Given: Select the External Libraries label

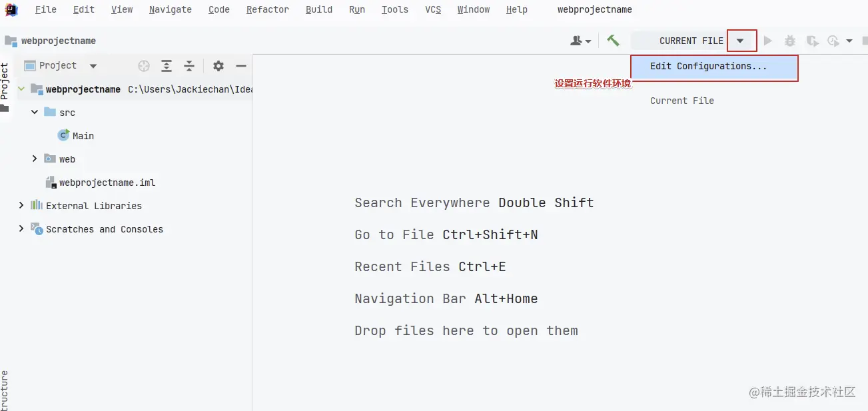Looking at the screenshot, I should (x=94, y=205).
